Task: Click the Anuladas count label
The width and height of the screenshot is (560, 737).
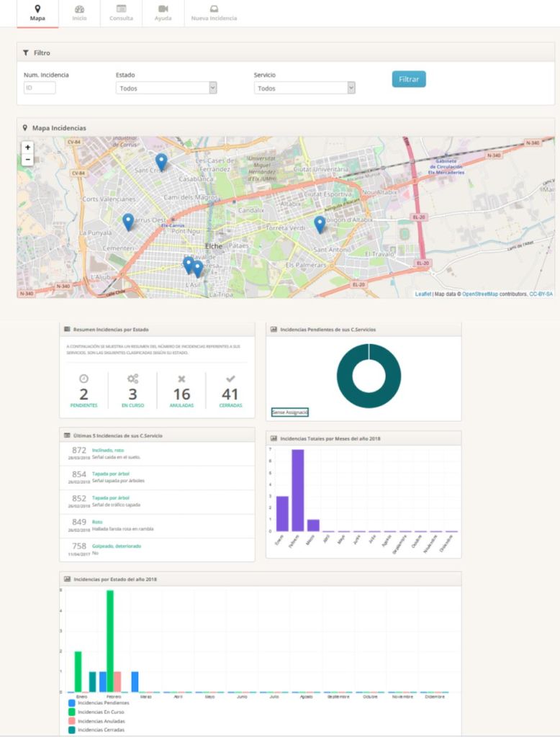Action: (x=181, y=405)
